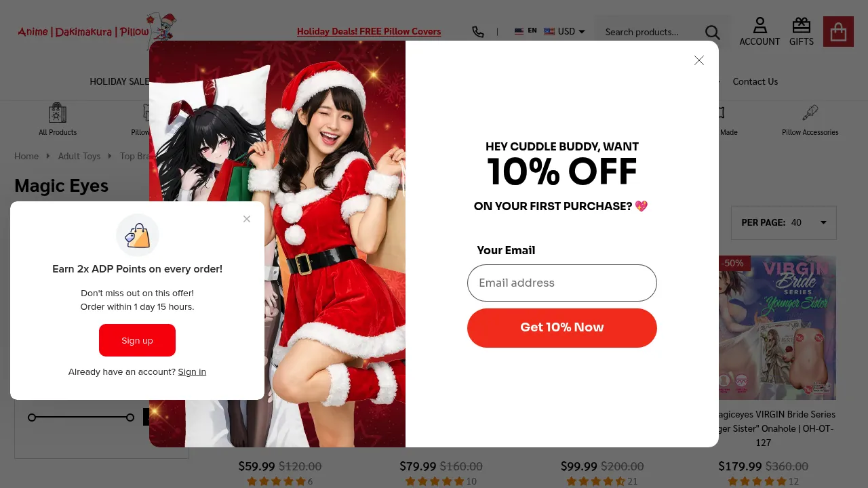This screenshot has width=868, height=488.
Task: Open the red shopping bag cart
Action: [838, 31]
